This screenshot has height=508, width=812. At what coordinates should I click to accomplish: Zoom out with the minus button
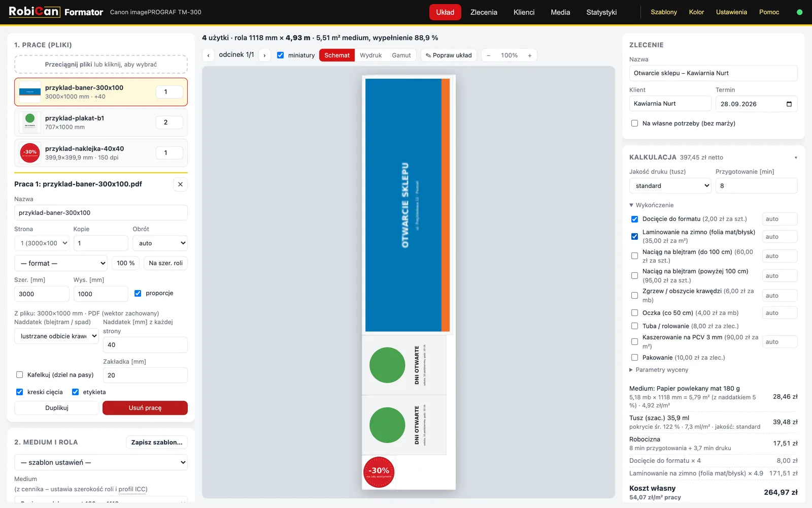488,55
